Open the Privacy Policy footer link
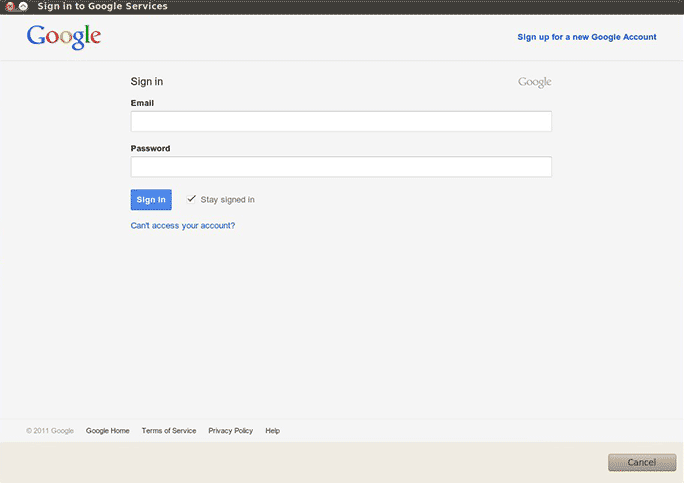This screenshot has height=483, width=684. tap(230, 431)
